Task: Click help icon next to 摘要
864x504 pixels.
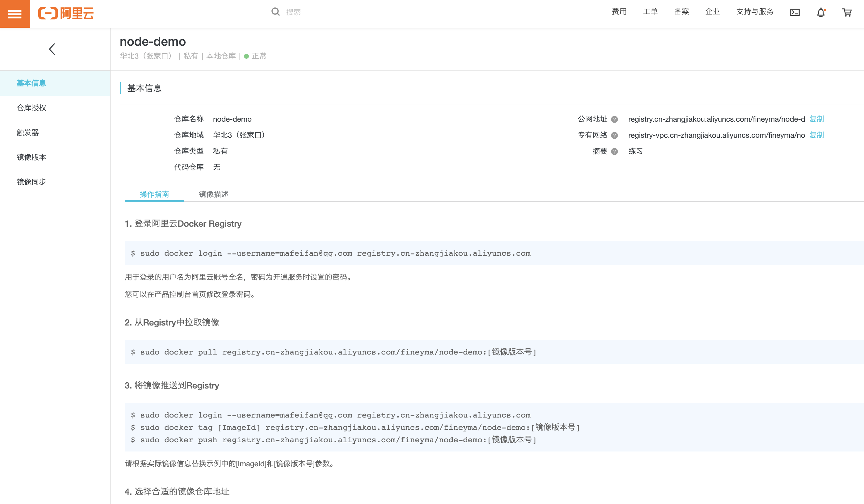Action: (614, 152)
